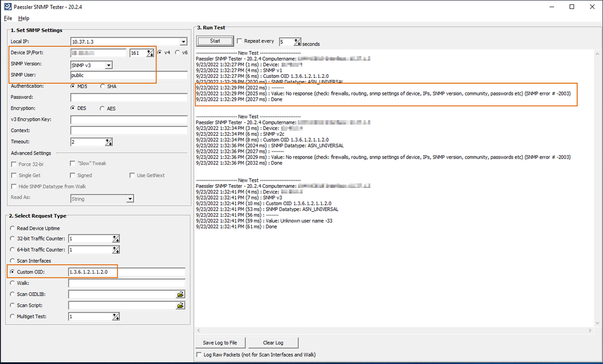Click the port number spinner arrows
The height and width of the screenshot is (364, 603).
pyautogui.click(x=150, y=53)
